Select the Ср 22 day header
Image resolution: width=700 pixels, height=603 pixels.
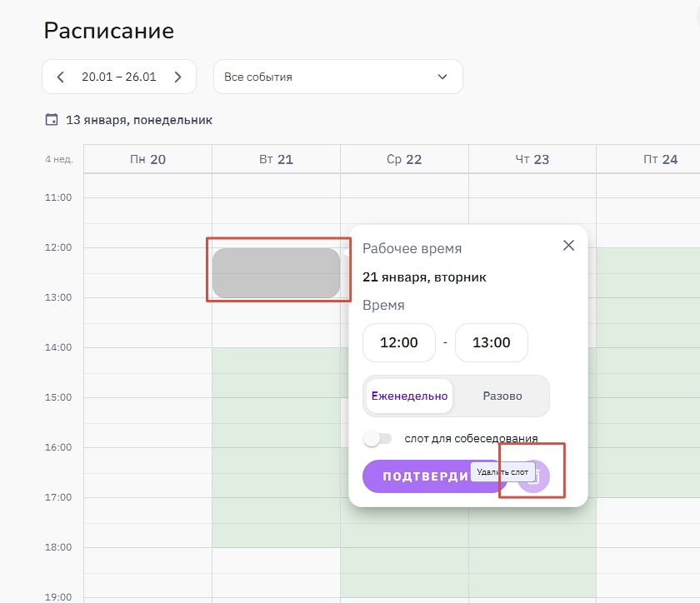click(404, 159)
